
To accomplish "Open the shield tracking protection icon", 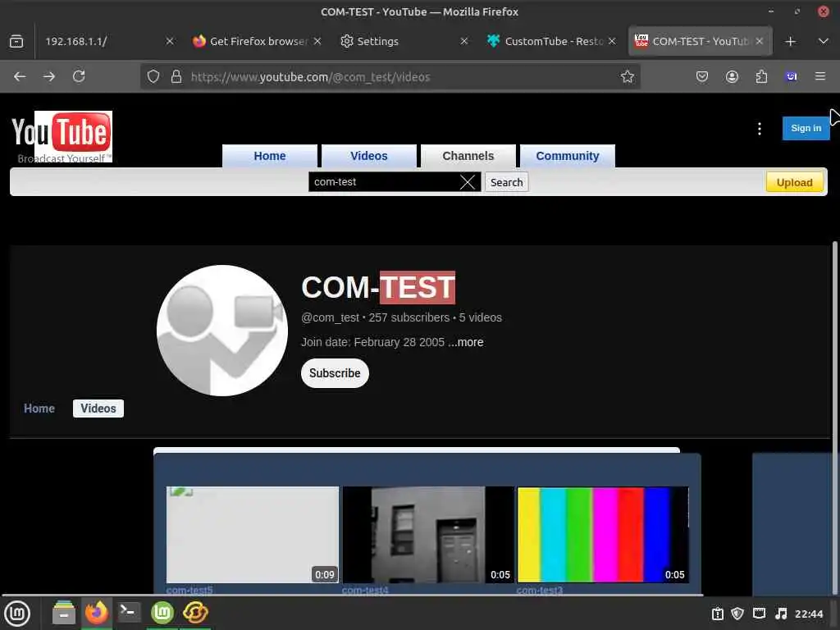I will pyautogui.click(x=153, y=76).
